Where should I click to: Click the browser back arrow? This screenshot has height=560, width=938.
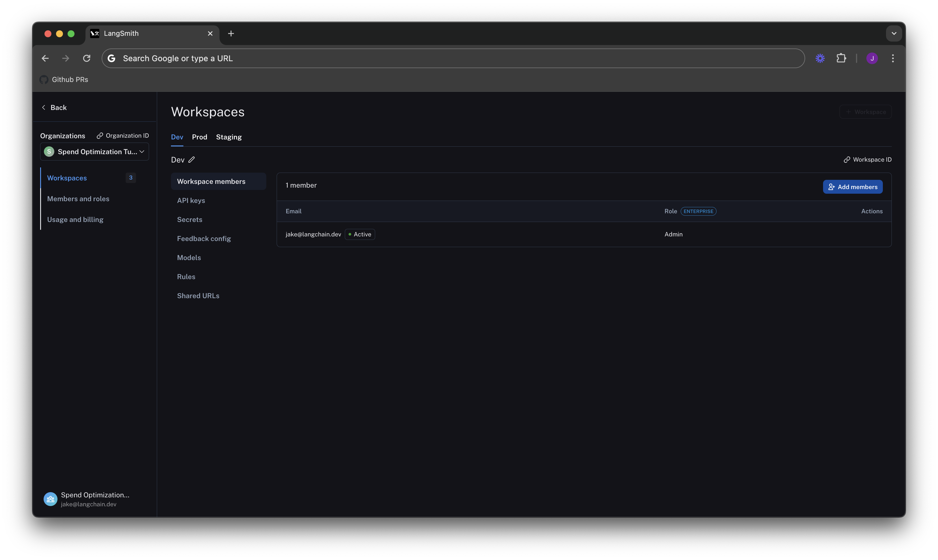coord(45,58)
